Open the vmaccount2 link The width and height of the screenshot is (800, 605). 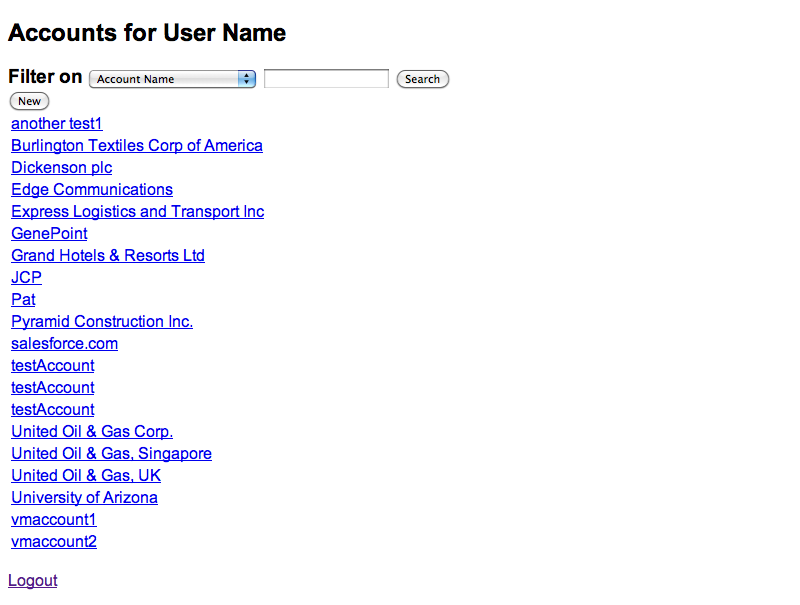pos(54,541)
